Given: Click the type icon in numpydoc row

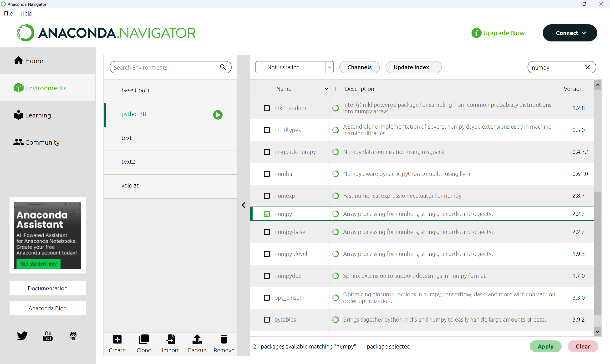Looking at the screenshot, I should pyautogui.click(x=335, y=276).
